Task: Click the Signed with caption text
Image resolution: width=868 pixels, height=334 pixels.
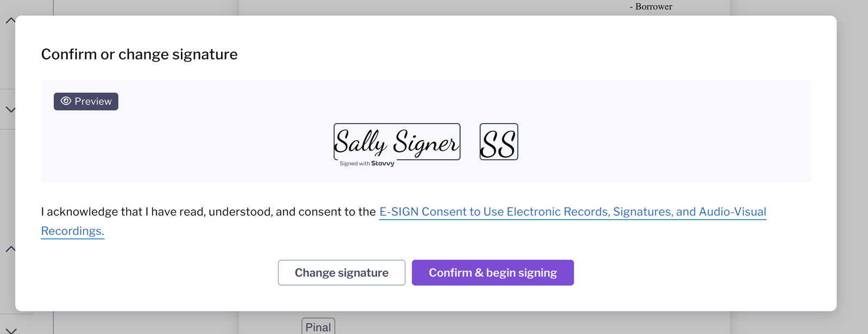Action: [355, 163]
